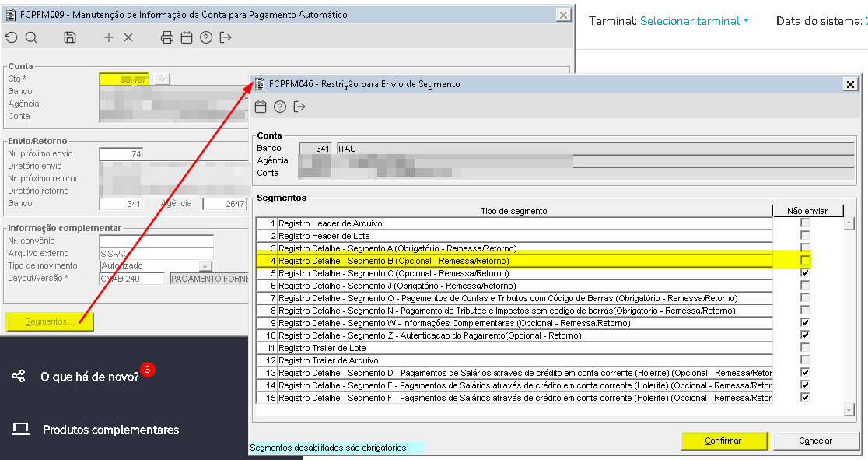The image size is (868, 460).
Task: Click the red notification badge showing 3
Action: click(147, 369)
